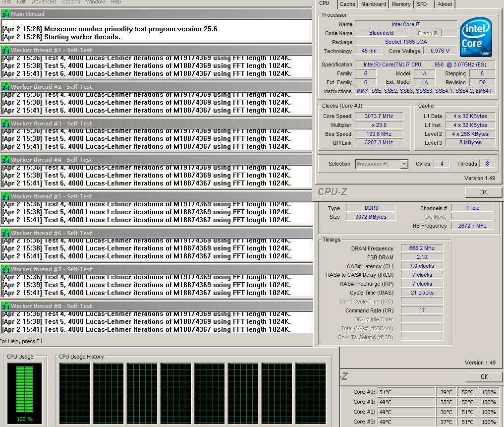The image size is (504, 427).
Task: Click the Cycle Time value 21 clocks
Action: point(422,293)
